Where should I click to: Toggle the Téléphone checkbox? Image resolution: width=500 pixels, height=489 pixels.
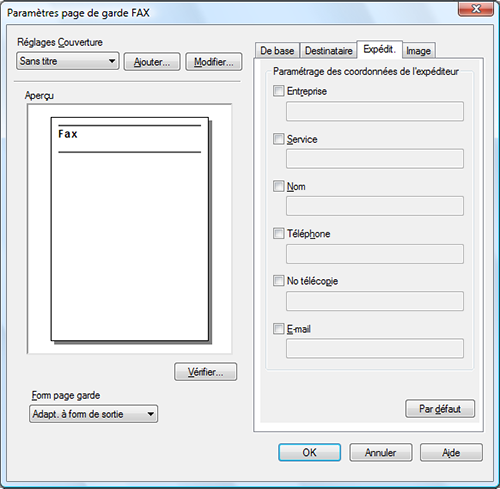tap(278, 233)
